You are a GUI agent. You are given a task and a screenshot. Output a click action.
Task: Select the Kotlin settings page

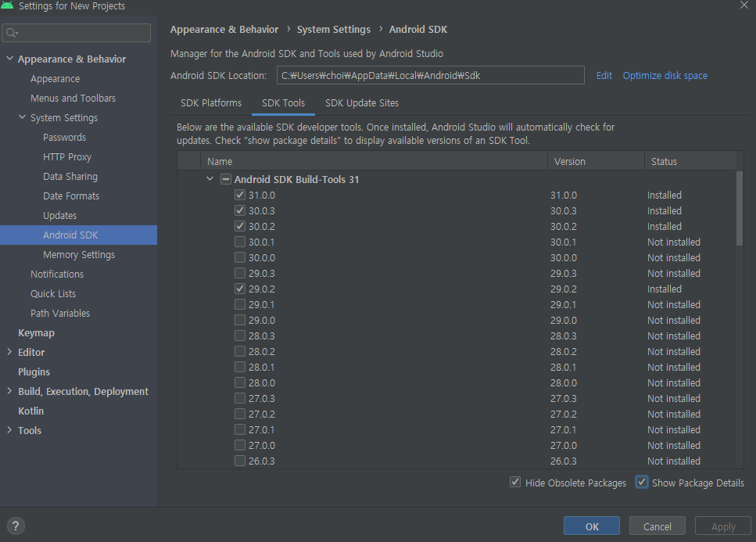30,411
